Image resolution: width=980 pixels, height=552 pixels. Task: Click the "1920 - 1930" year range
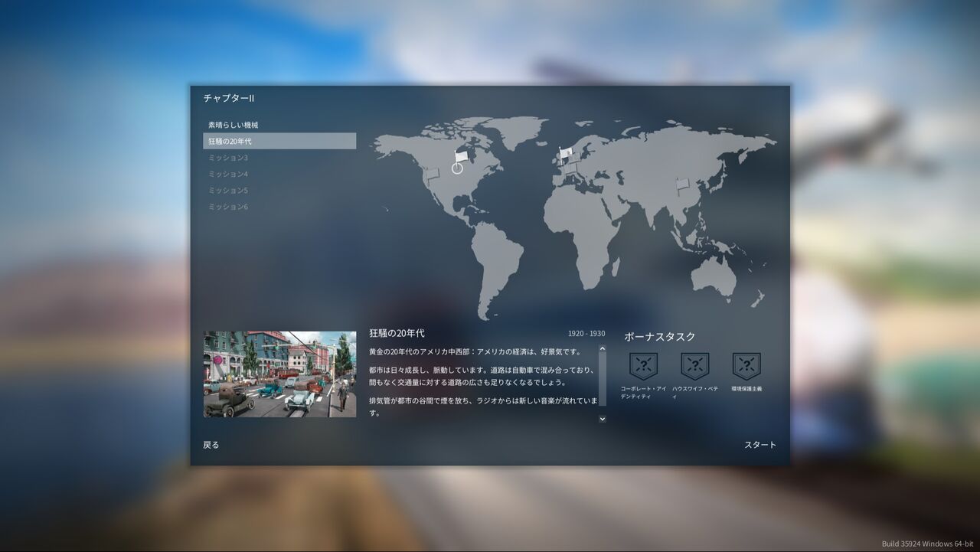tap(586, 334)
